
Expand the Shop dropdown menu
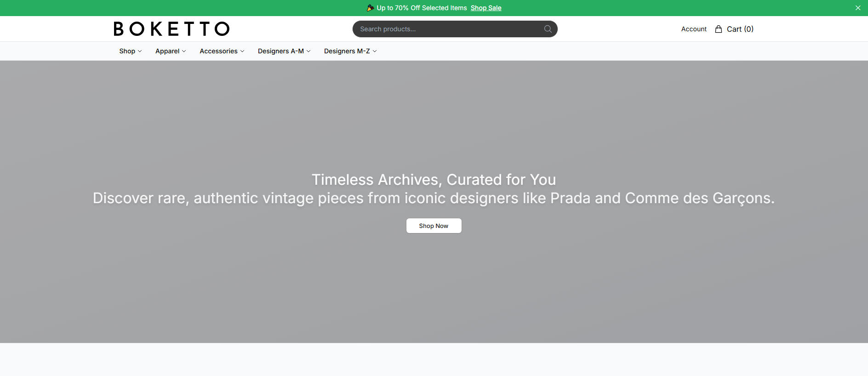pos(131,51)
